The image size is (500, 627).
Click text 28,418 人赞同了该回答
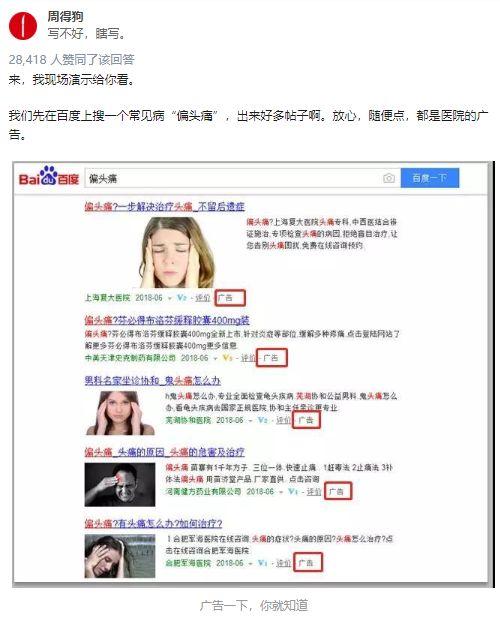(x=72, y=60)
